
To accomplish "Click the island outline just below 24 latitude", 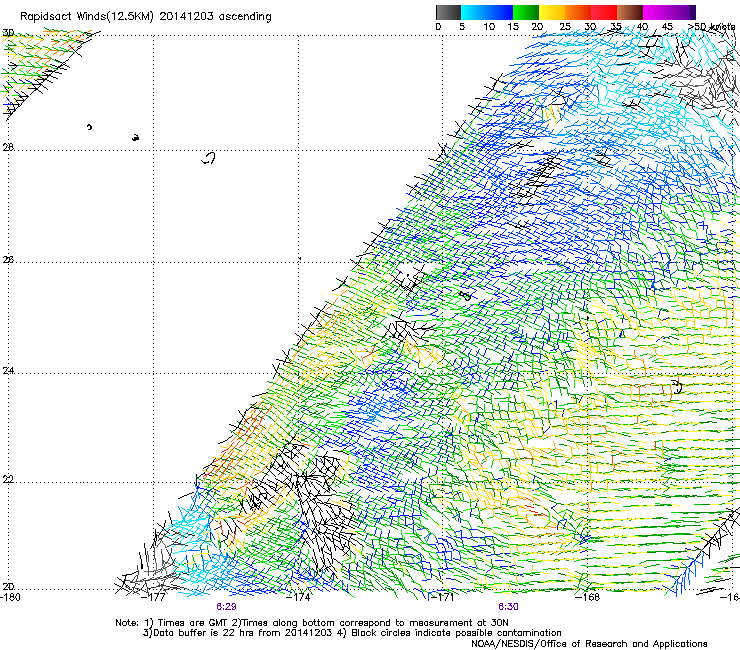I will pyautogui.click(x=678, y=387).
